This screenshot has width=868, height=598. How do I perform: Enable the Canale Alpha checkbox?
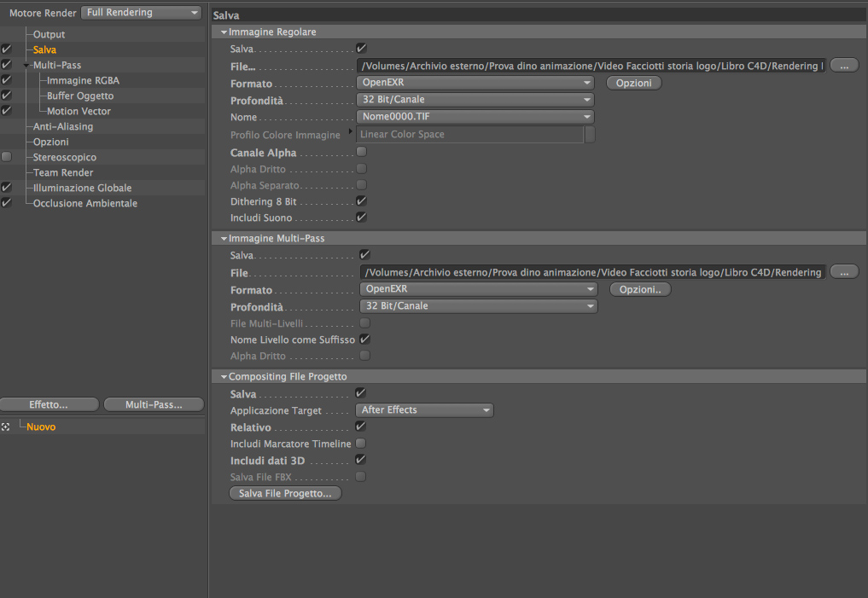pos(362,152)
